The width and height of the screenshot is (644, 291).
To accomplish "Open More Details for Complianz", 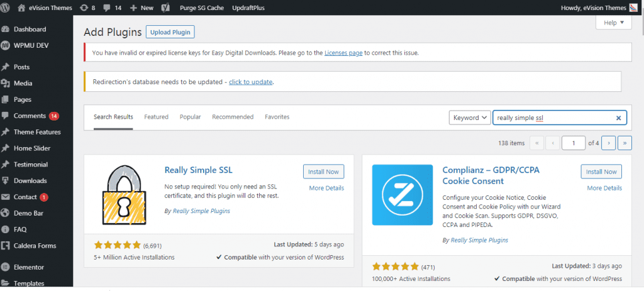I will [x=604, y=188].
